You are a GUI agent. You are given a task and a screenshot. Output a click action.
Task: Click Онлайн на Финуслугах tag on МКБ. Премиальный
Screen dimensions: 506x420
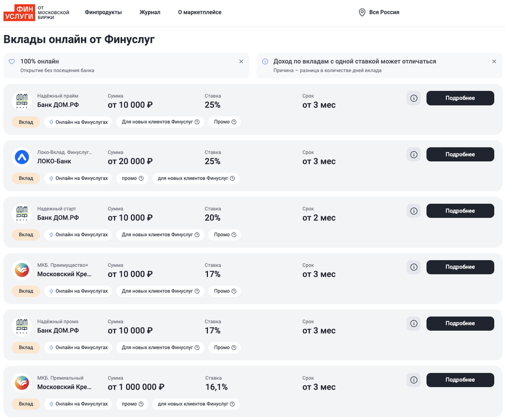(78, 404)
